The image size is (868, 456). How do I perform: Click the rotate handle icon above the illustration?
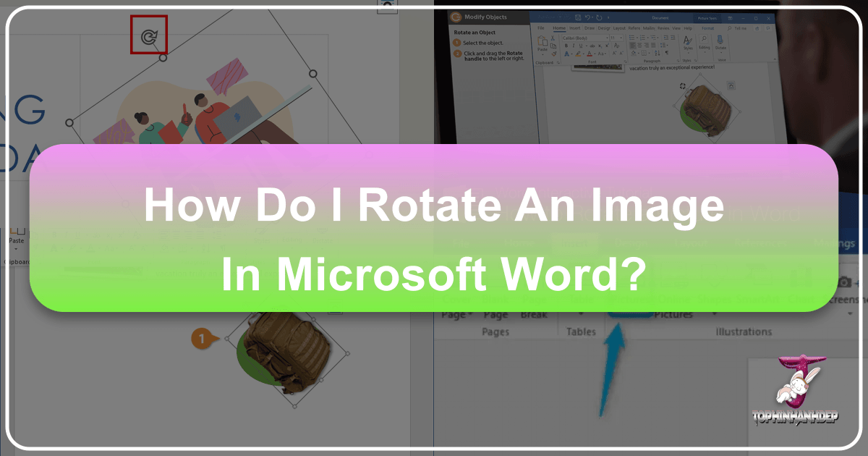[148, 34]
